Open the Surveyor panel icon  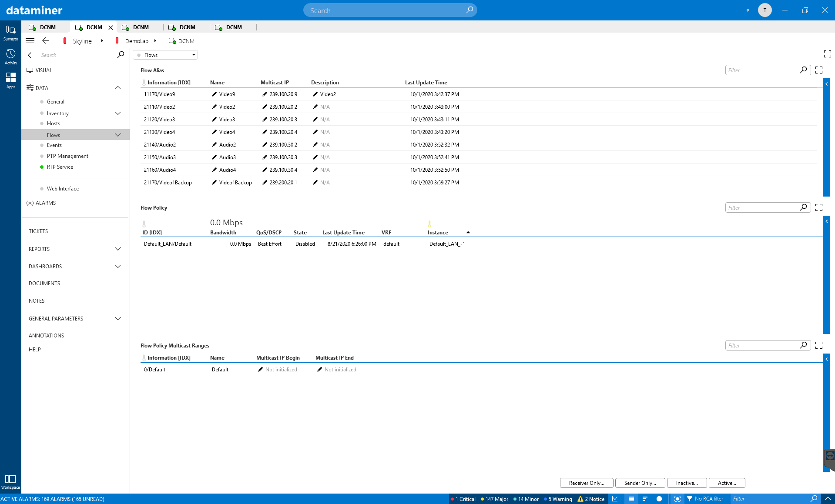click(x=10, y=32)
